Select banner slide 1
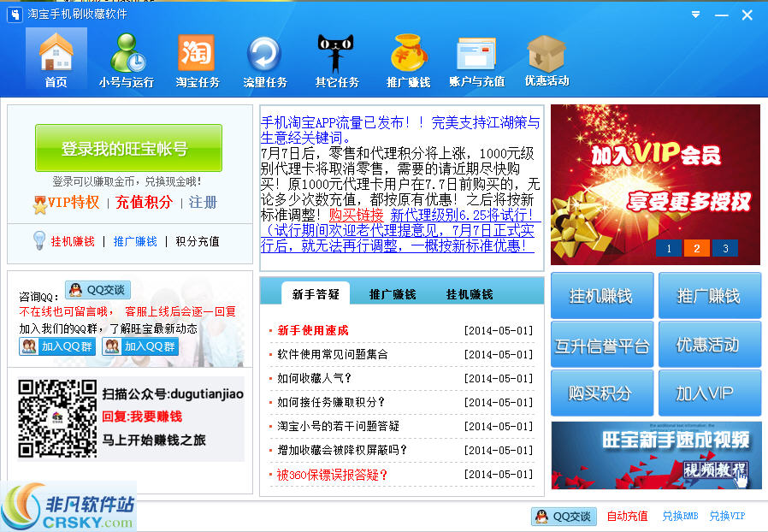Screen dimensions: 768x532 click(669, 248)
